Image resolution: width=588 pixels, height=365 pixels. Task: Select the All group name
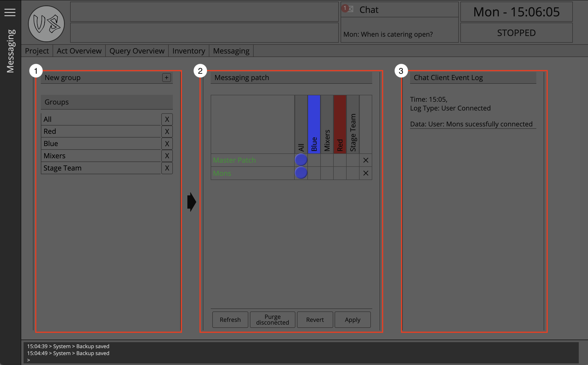click(x=101, y=119)
